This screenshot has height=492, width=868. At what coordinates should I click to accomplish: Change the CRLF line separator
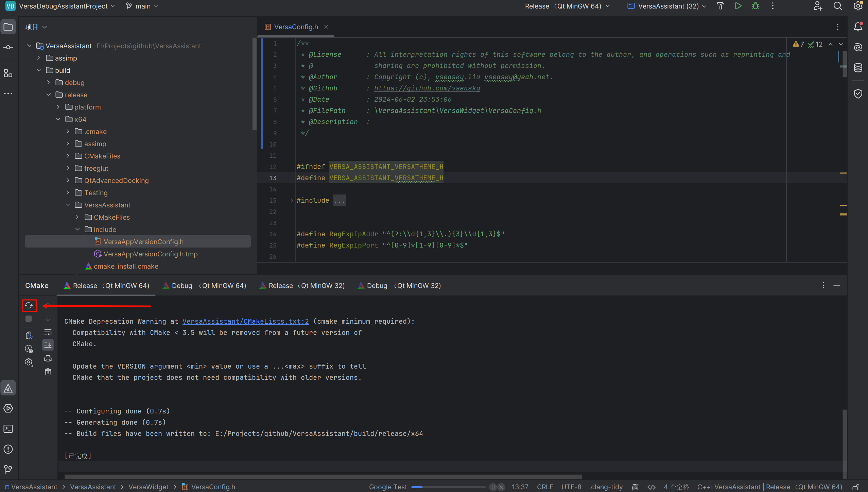(x=545, y=487)
